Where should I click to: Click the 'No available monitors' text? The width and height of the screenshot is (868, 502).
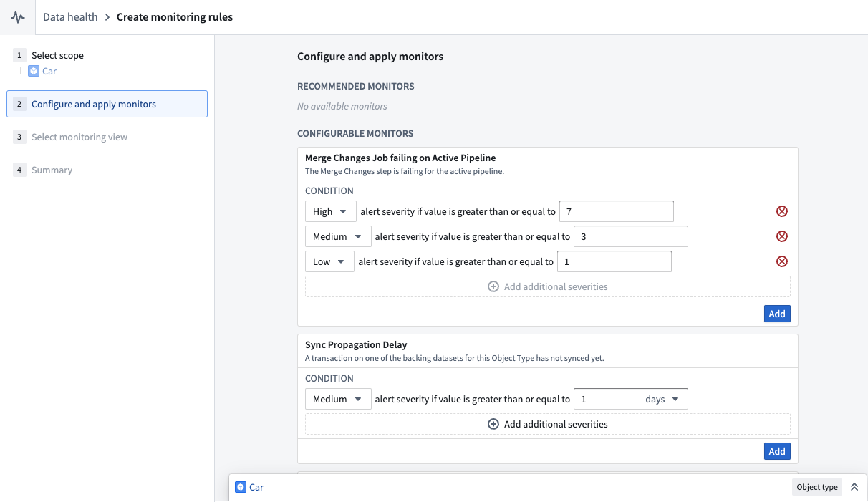[342, 106]
